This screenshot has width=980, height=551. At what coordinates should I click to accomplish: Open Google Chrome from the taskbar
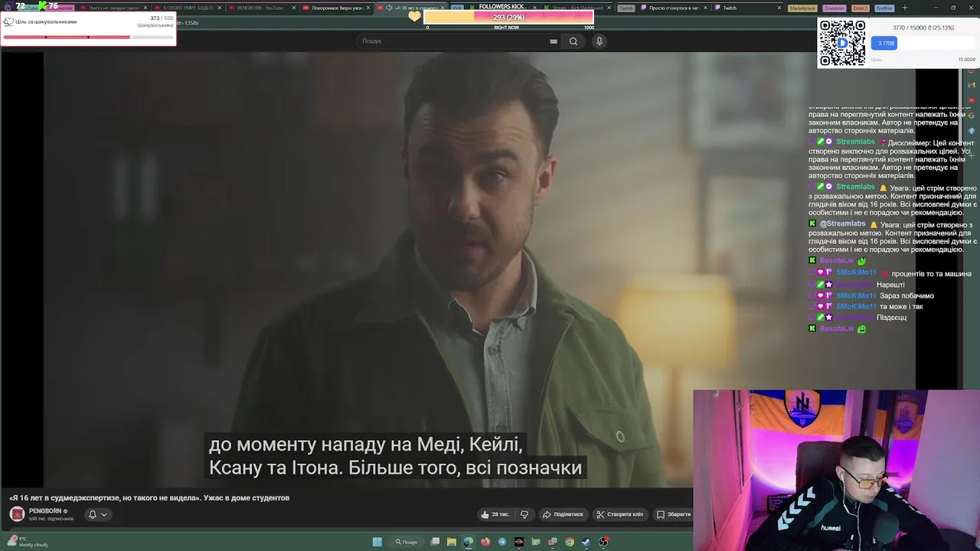click(x=570, y=542)
